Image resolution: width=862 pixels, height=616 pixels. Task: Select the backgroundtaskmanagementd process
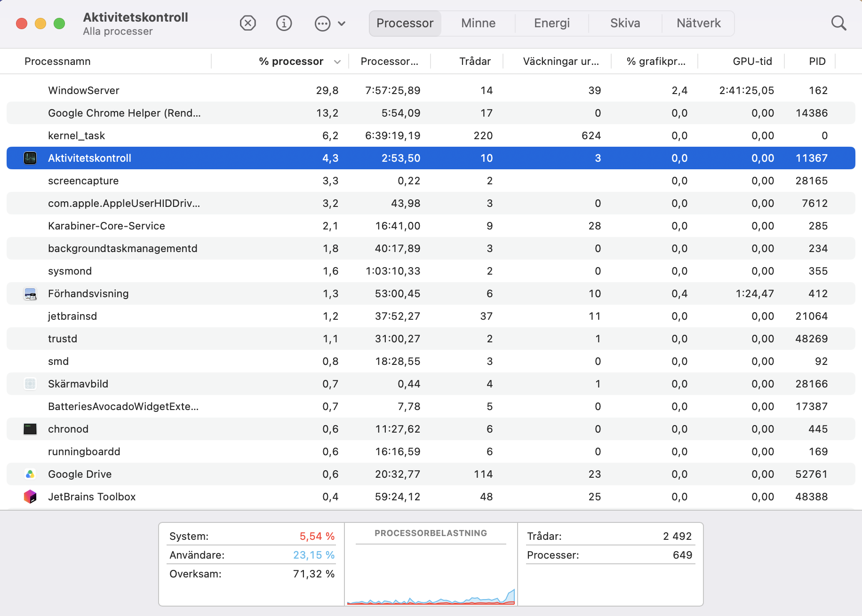pyautogui.click(x=431, y=248)
